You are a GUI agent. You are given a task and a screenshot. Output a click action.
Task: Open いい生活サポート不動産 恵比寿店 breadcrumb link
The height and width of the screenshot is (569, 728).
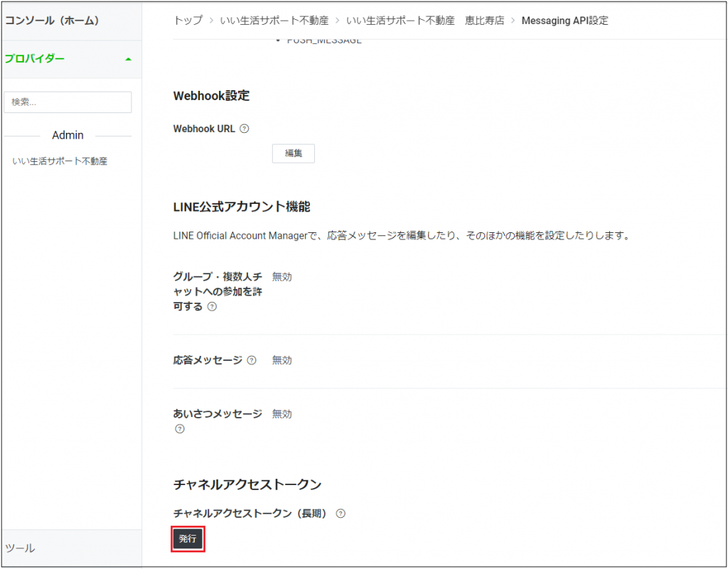[425, 21]
